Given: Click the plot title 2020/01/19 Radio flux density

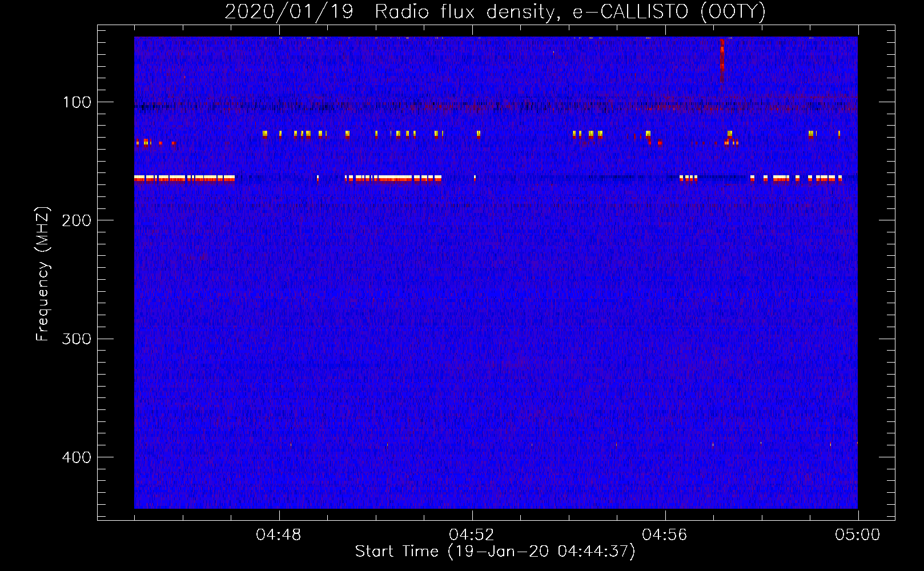Looking at the screenshot, I should coord(495,11).
